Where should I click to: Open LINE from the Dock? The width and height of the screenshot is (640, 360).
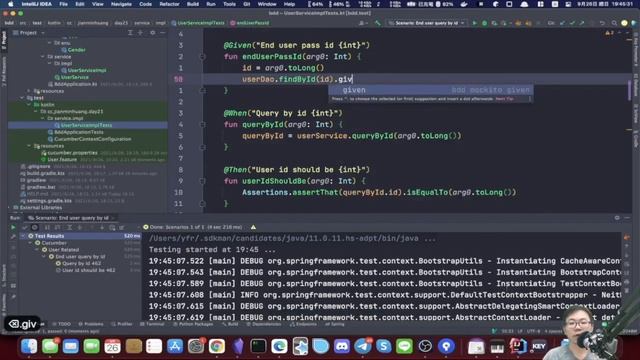pyautogui.click(x=404, y=346)
